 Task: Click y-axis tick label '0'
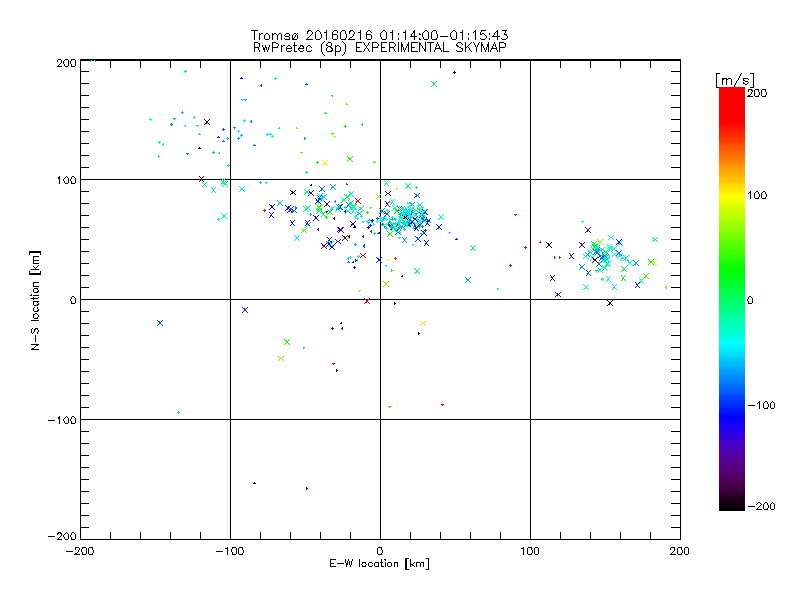click(73, 300)
